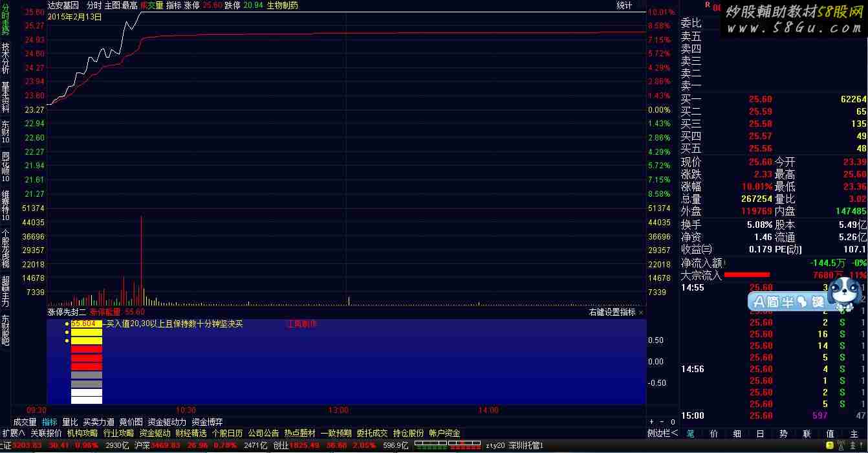This screenshot has height=453, width=868.
Task: Show 个股龙虎榜 from the sidebar
Action: [5, 249]
